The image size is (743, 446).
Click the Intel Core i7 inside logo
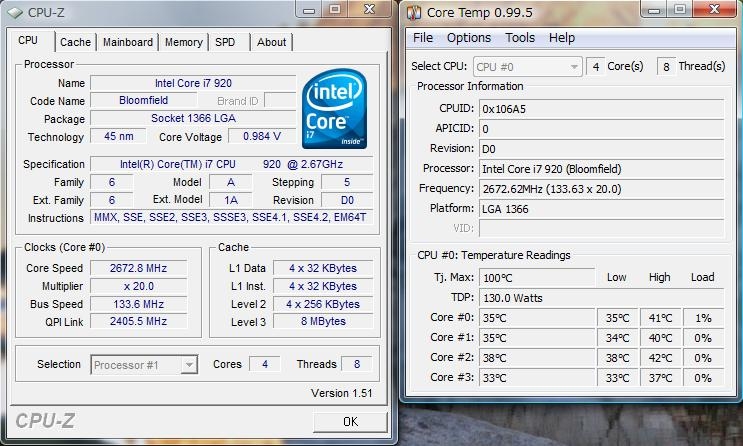[335, 109]
